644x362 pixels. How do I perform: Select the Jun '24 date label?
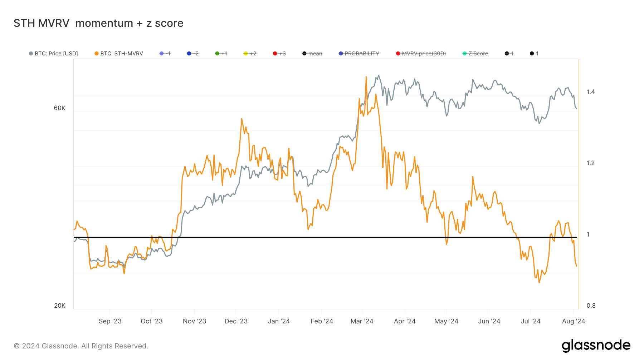tap(489, 321)
